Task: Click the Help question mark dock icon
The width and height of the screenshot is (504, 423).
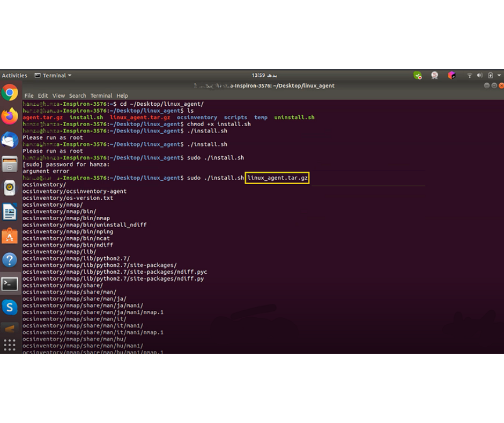Action: click(x=10, y=260)
